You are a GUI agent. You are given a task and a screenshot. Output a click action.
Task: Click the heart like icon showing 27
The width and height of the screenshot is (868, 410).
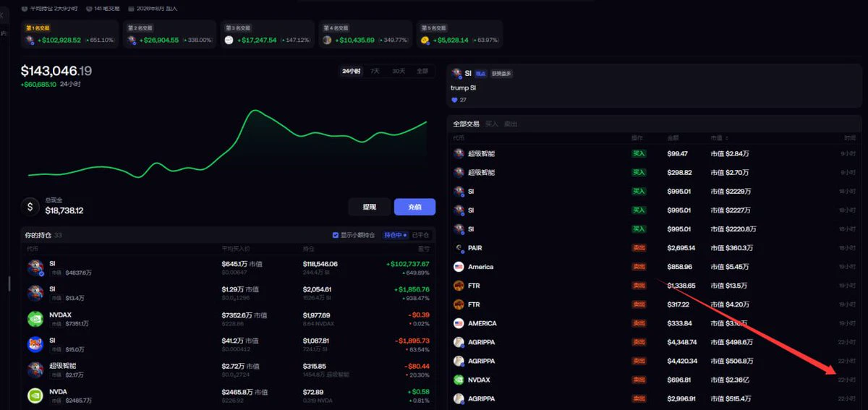click(x=454, y=100)
